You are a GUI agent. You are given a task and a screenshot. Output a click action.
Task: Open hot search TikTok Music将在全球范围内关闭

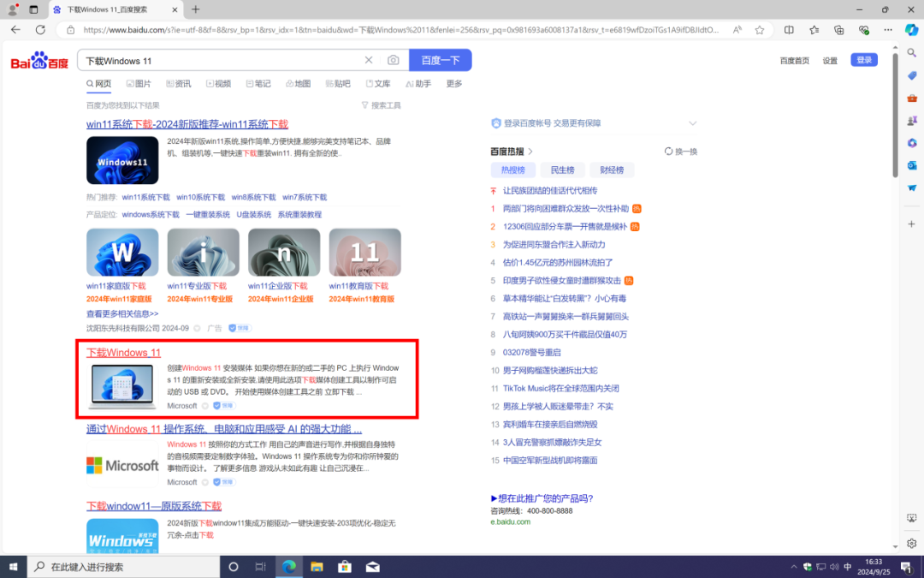(560, 388)
